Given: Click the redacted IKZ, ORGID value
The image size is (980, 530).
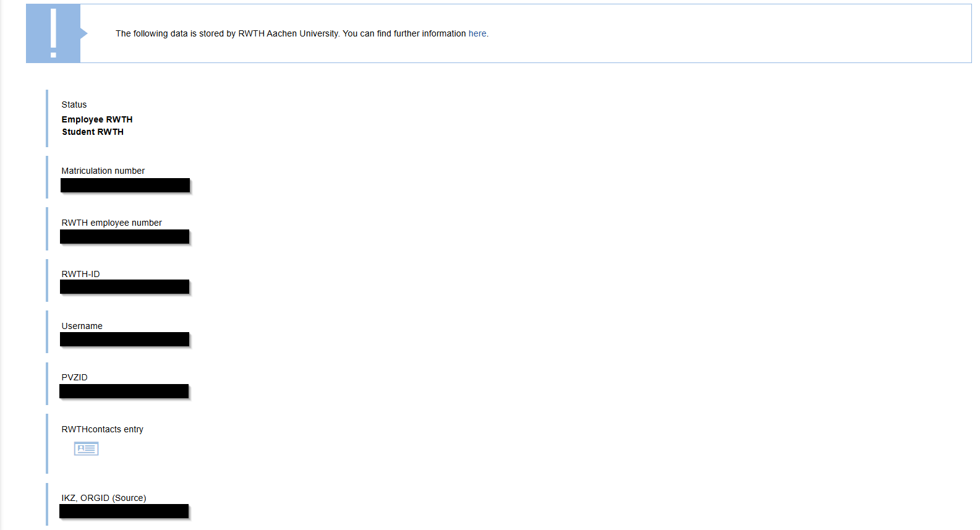Looking at the screenshot, I should coord(124,511).
